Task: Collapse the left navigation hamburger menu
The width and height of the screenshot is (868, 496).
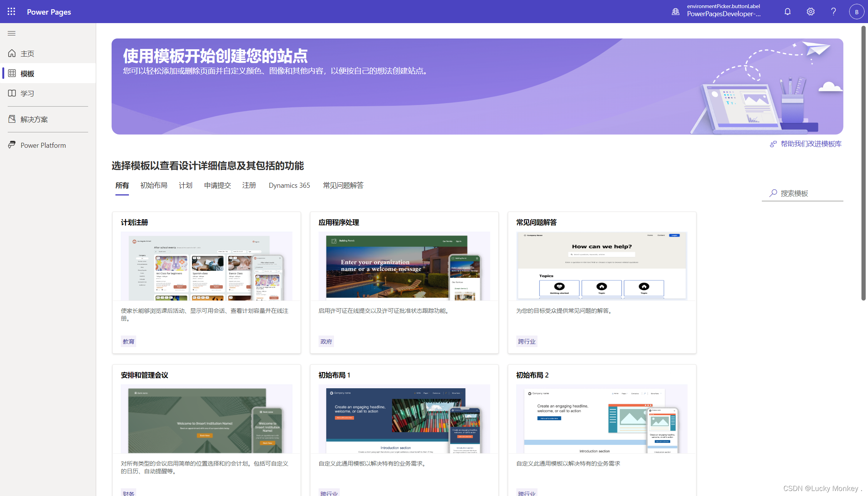Action: pos(12,33)
